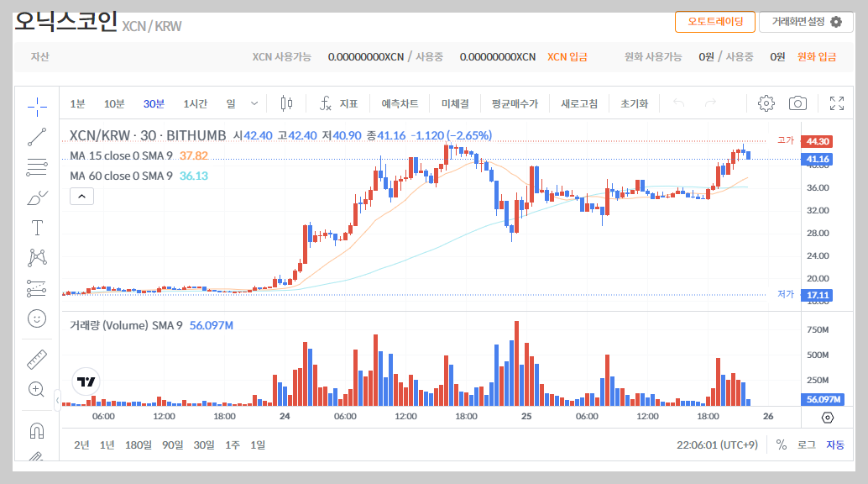868x484 pixels.
Task: Toggle 자동 auto scale
Action: point(835,445)
